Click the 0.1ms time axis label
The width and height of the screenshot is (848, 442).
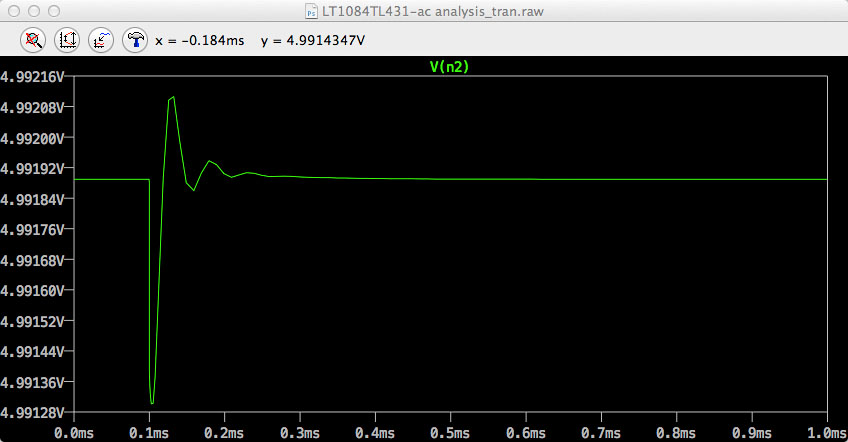click(149, 433)
